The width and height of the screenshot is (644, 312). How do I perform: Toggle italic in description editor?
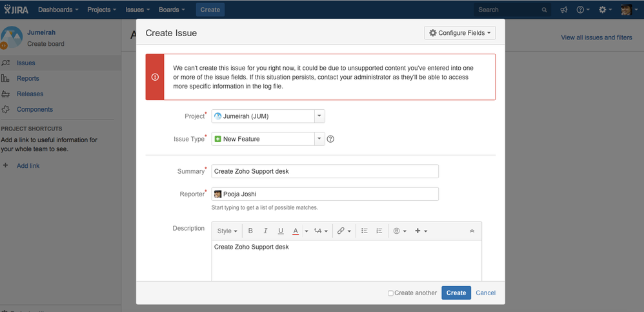(265, 231)
